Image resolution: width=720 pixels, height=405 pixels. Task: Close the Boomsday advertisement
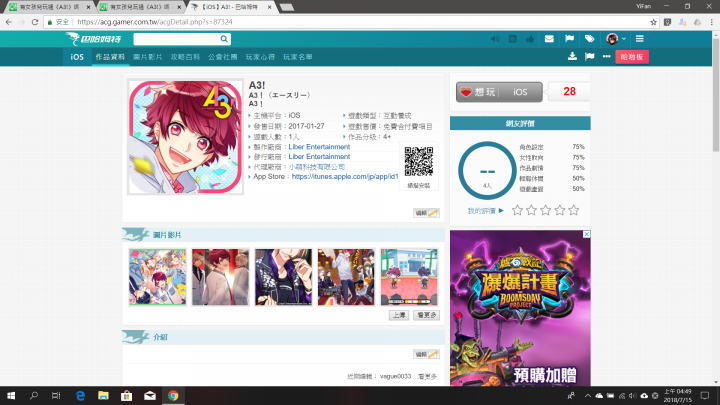586,234
